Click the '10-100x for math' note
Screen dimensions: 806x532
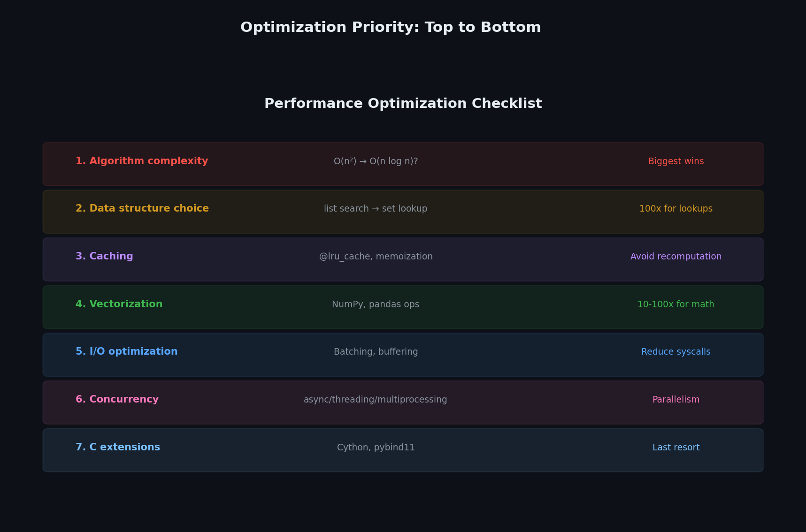pyautogui.click(x=676, y=304)
